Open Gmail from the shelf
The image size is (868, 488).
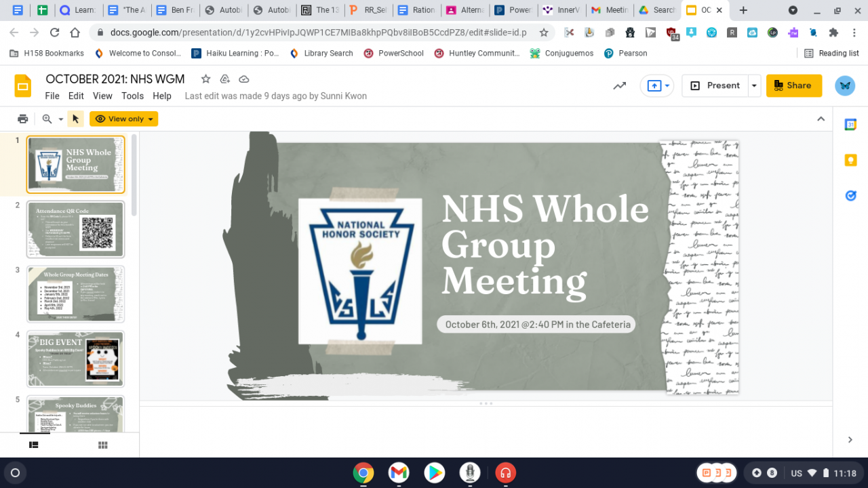399,472
